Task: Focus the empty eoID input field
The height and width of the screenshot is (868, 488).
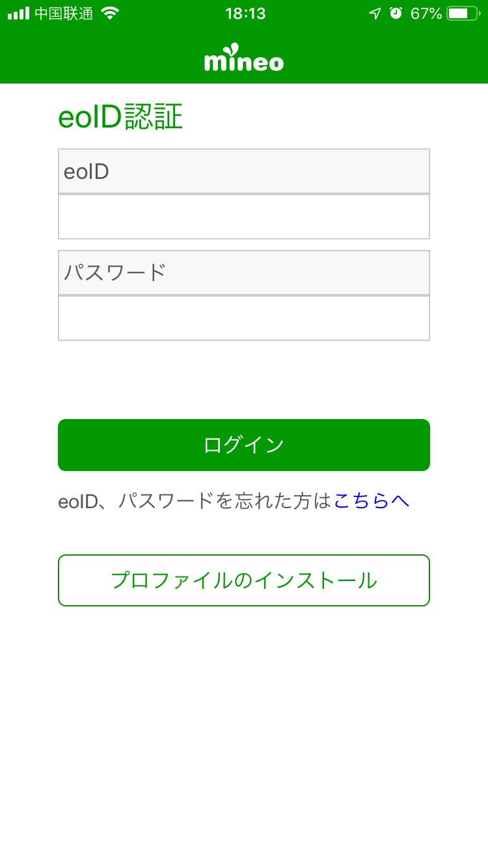Action: 243,217
